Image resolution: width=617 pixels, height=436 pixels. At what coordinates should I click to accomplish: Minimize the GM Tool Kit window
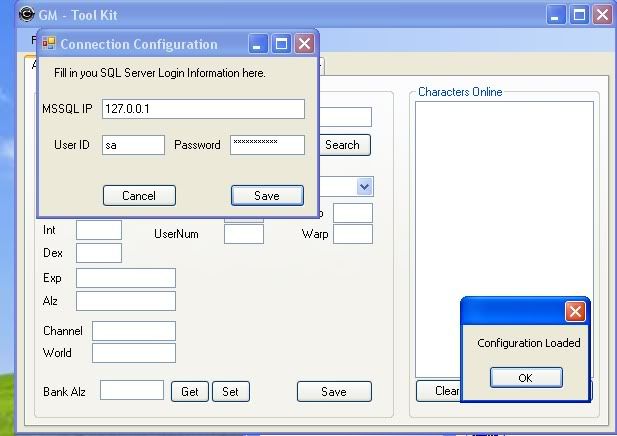(557, 15)
